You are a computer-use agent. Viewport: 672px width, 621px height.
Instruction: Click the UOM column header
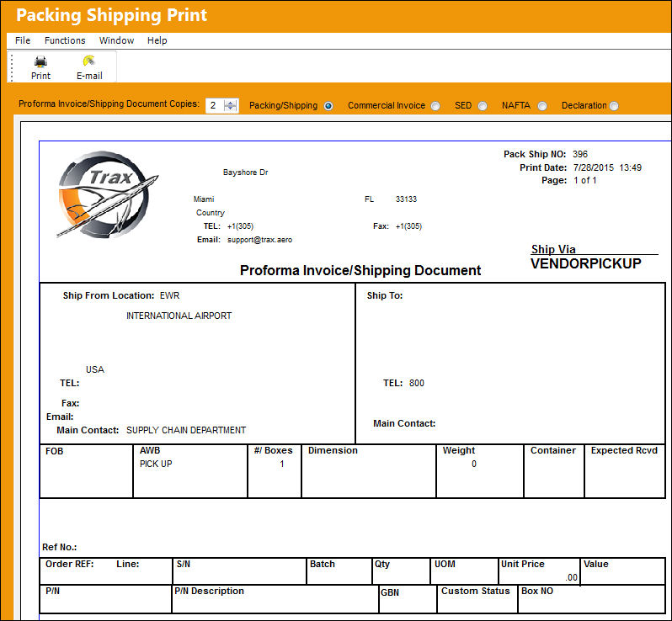(x=445, y=564)
